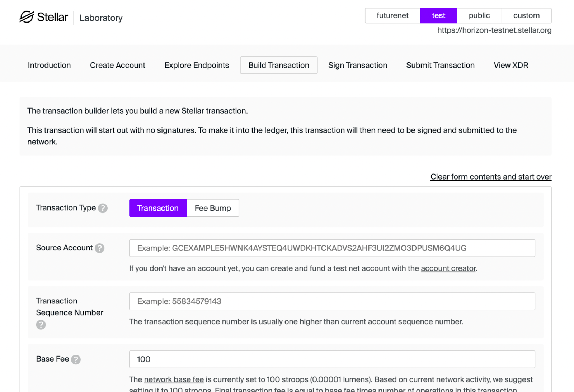Open the View XDR tab
The image size is (574, 392).
(511, 65)
